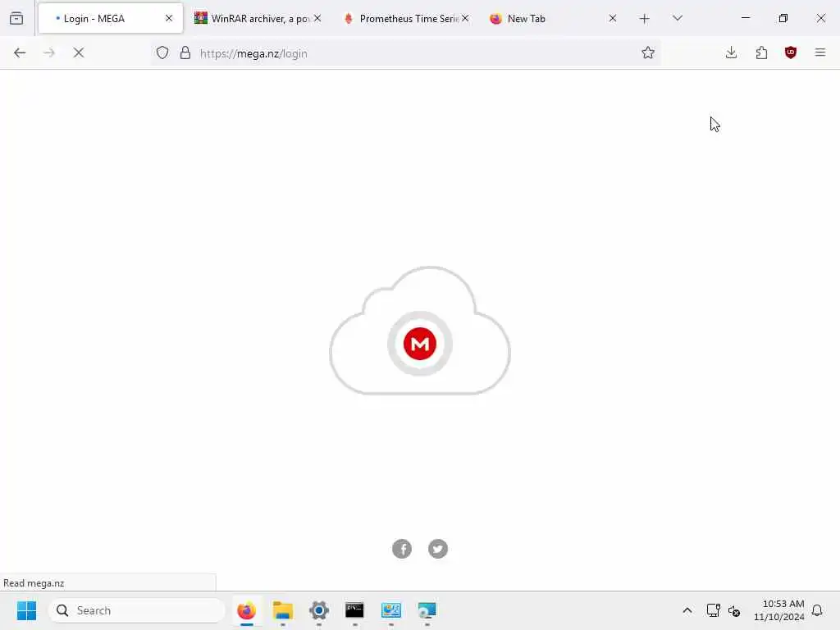The width and height of the screenshot is (840, 630).
Task: Click the MEGA logo in the cloud
Action: (x=420, y=344)
